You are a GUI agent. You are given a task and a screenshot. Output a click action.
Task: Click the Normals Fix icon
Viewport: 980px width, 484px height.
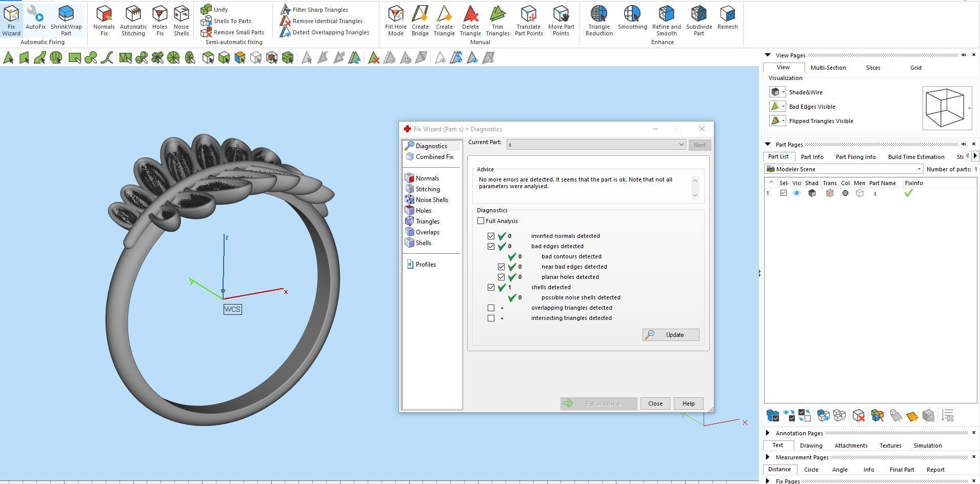tap(104, 21)
